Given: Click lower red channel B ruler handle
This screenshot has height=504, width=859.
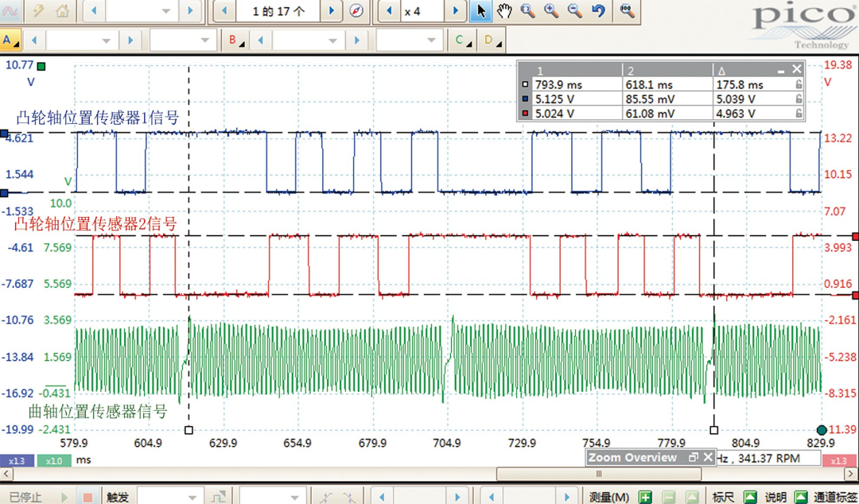Looking at the screenshot, I should click(x=855, y=295).
